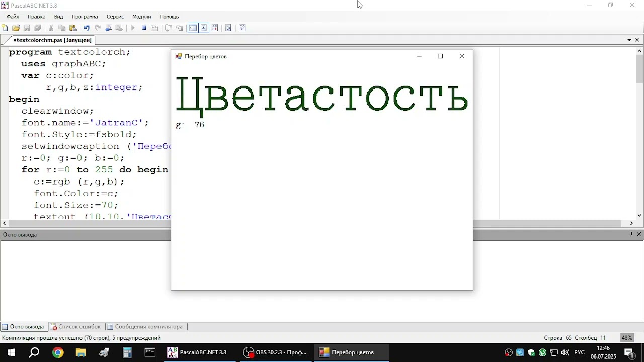The height and width of the screenshot is (362, 644).
Task: Click the 48% indicator in the status bar
Action: [627, 338]
